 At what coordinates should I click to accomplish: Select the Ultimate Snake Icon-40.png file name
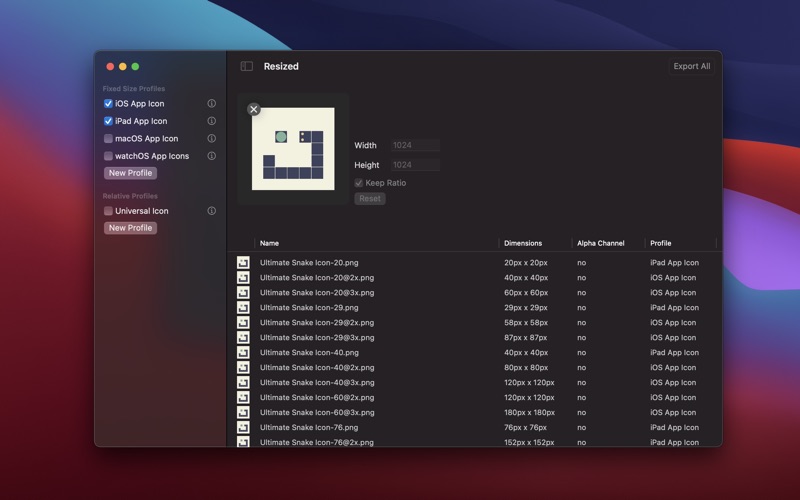point(309,353)
